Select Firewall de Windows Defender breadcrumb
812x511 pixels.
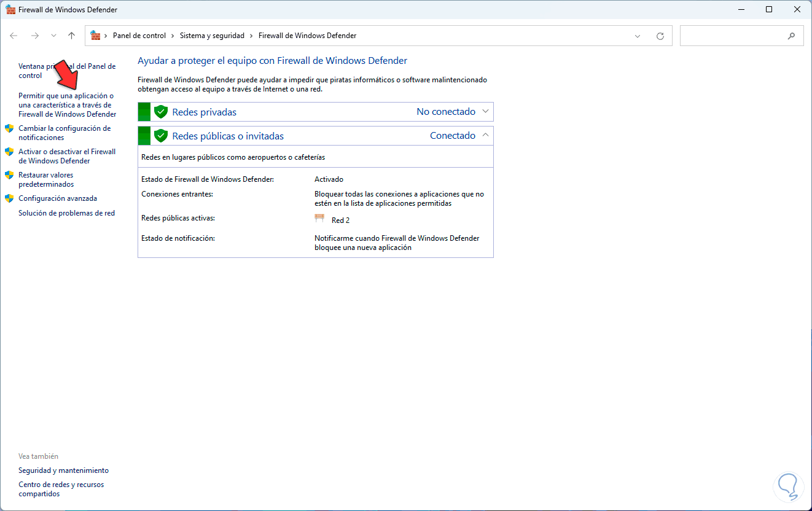307,36
